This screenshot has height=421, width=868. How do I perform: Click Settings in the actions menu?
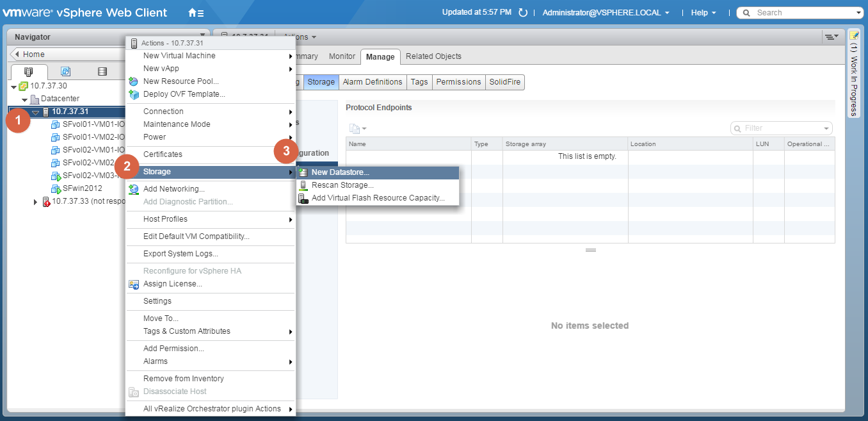pyautogui.click(x=211, y=301)
